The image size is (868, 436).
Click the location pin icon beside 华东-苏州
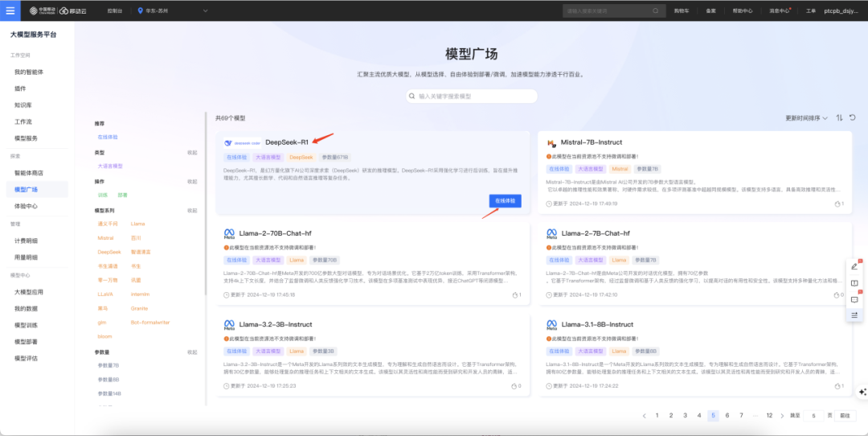(140, 10)
